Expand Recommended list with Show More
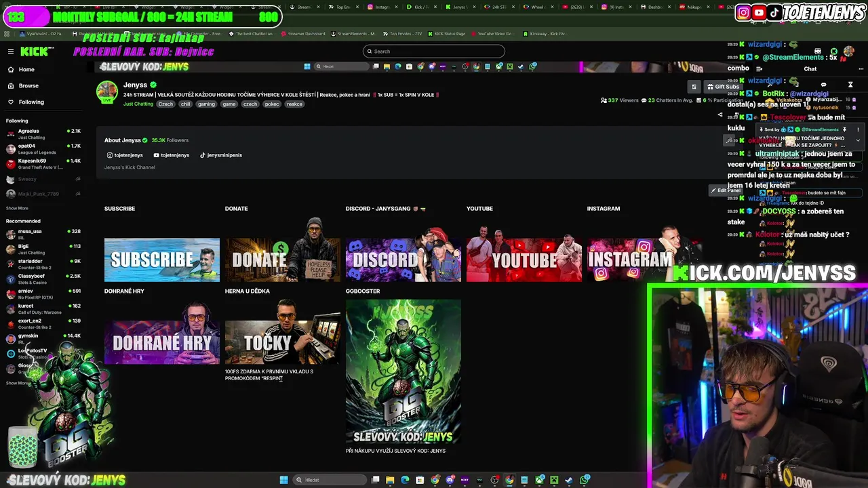Image resolution: width=868 pixels, height=488 pixels. (x=17, y=383)
